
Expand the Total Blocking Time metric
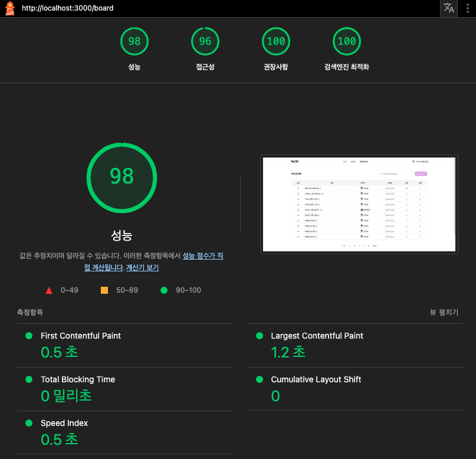click(x=125, y=389)
